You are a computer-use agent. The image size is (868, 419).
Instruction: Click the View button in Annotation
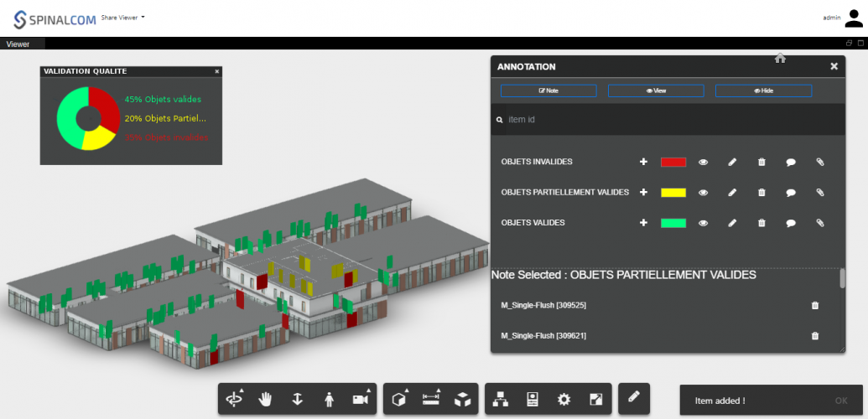point(656,91)
